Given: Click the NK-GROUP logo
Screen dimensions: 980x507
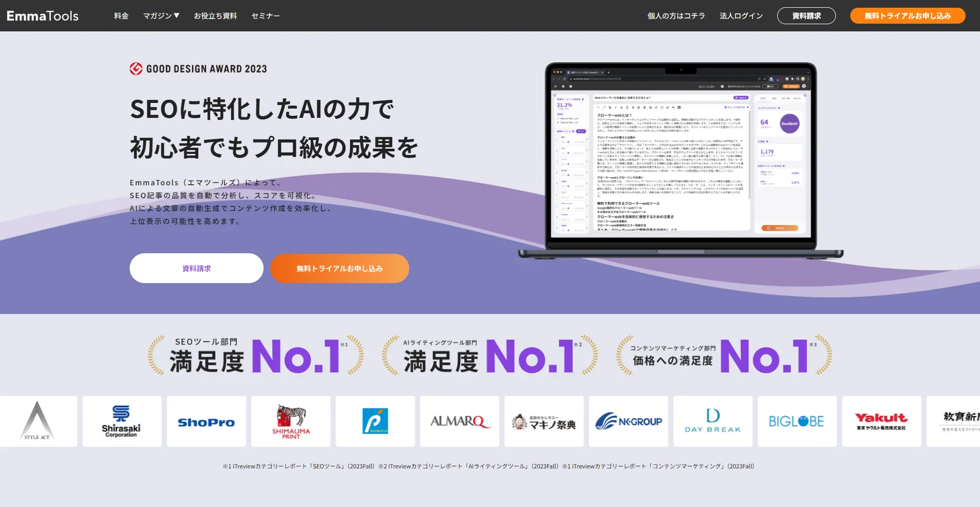Looking at the screenshot, I should (x=628, y=421).
